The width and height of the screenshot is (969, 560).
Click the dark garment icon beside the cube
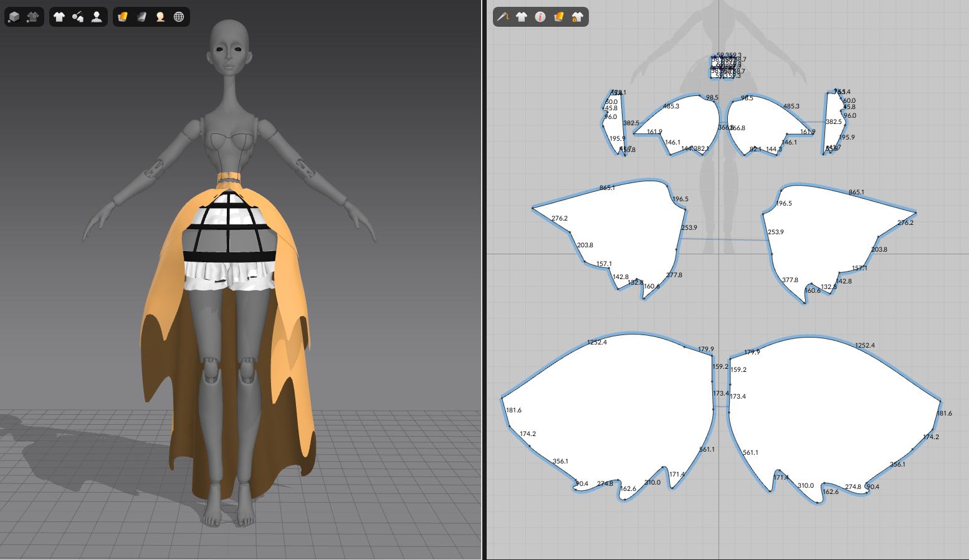point(33,17)
